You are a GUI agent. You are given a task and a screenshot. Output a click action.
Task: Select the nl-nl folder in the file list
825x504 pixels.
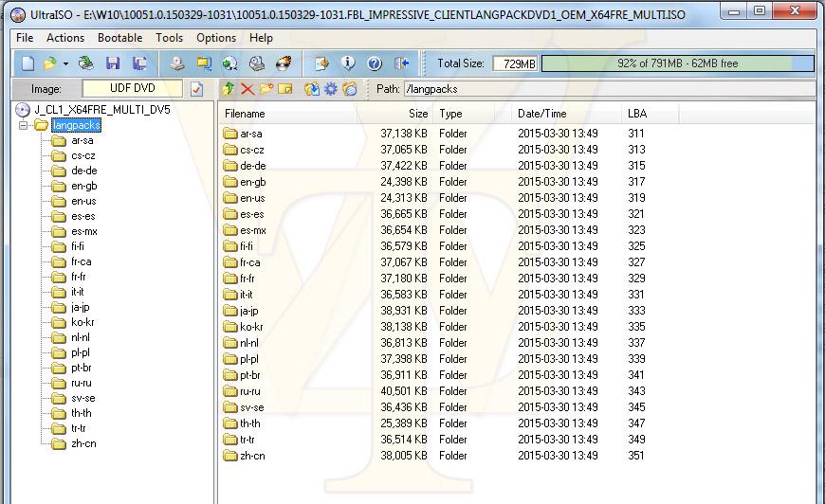click(248, 343)
